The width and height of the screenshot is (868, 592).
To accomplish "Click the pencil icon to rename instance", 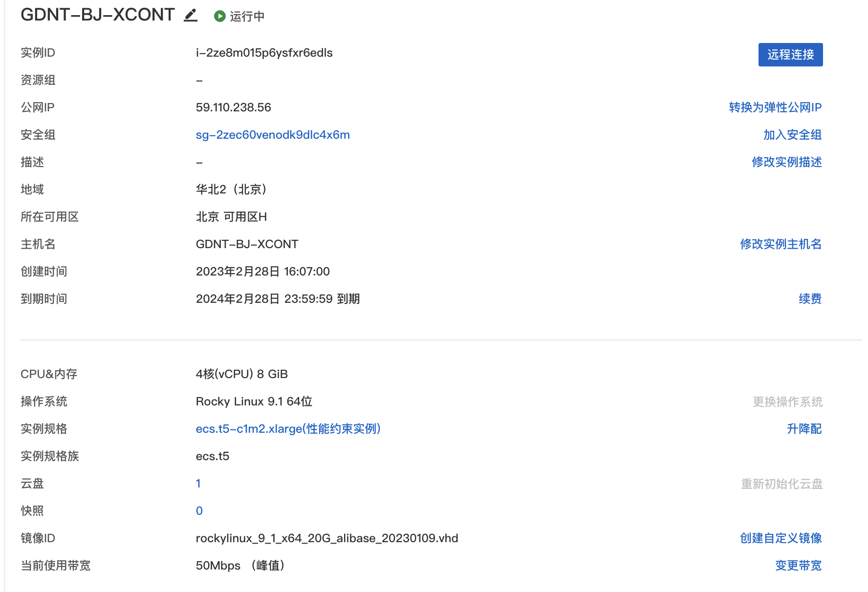I will click(191, 15).
